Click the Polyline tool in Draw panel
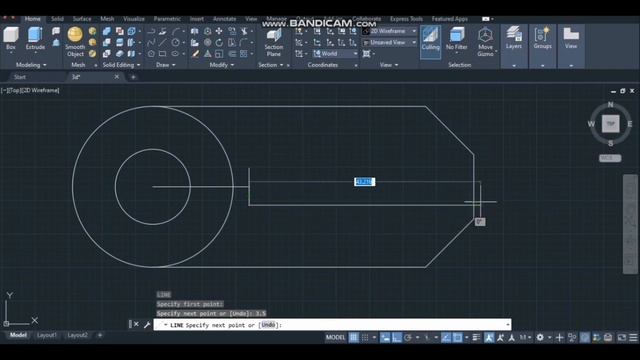640x360 pixels. click(x=151, y=31)
